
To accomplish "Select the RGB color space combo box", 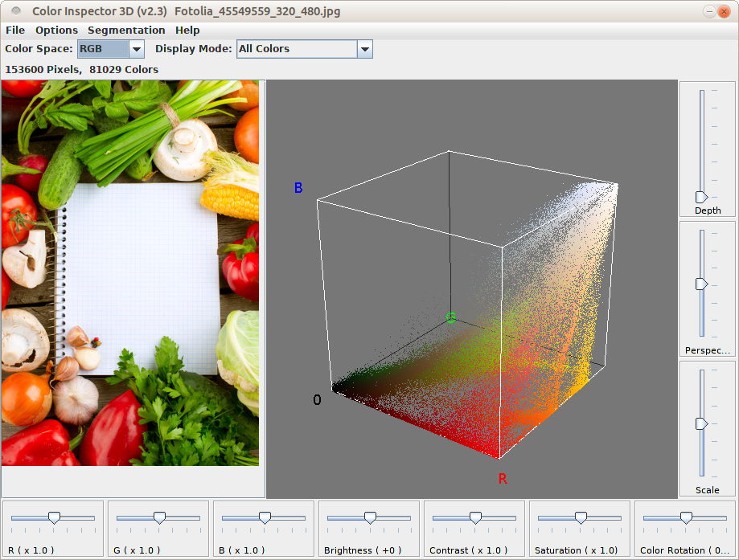I will pyautogui.click(x=111, y=49).
